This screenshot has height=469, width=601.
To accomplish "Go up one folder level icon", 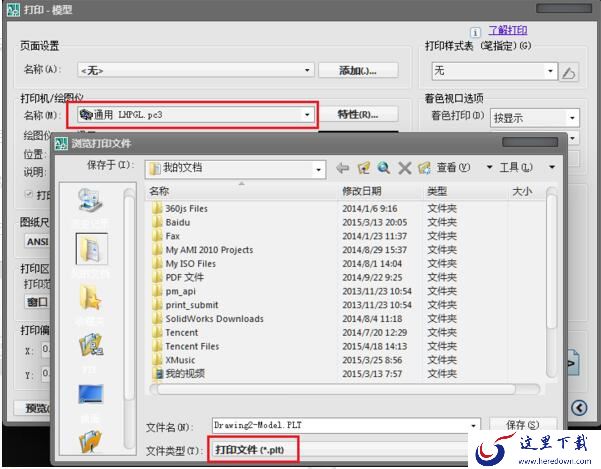I will [x=363, y=168].
